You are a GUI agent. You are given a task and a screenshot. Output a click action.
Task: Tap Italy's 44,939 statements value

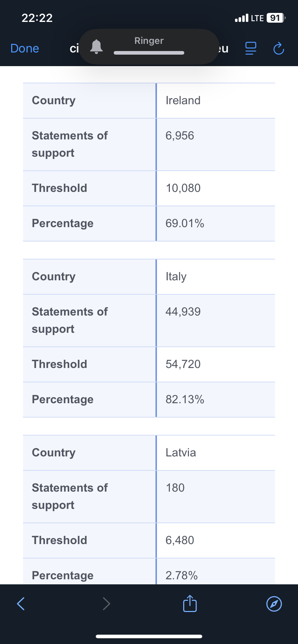(183, 312)
